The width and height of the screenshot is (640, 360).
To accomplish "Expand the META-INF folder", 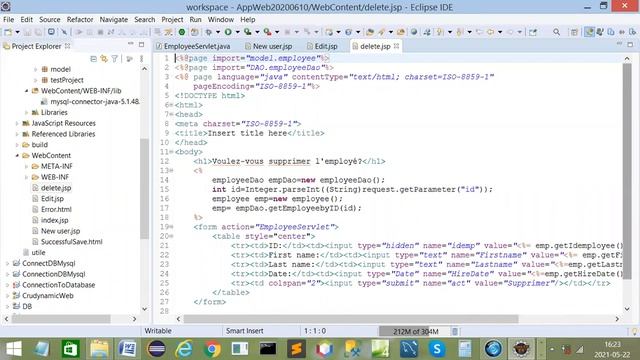I will point(26,166).
